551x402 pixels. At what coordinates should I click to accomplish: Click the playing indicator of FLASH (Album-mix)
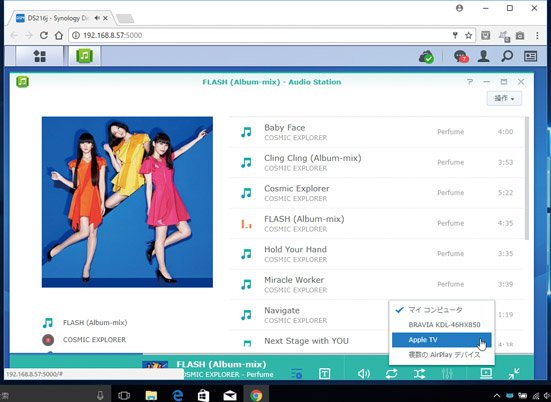click(246, 223)
